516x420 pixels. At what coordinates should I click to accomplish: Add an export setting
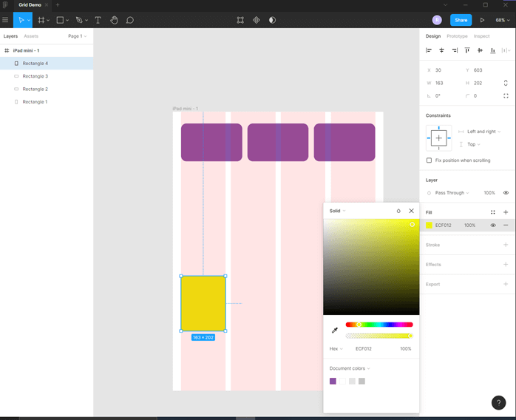(506, 284)
